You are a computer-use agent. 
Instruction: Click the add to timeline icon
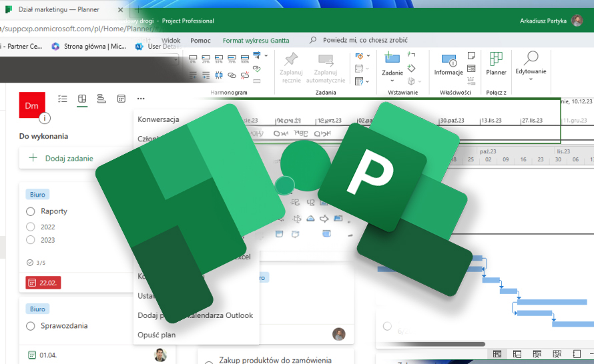[x=471, y=81]
